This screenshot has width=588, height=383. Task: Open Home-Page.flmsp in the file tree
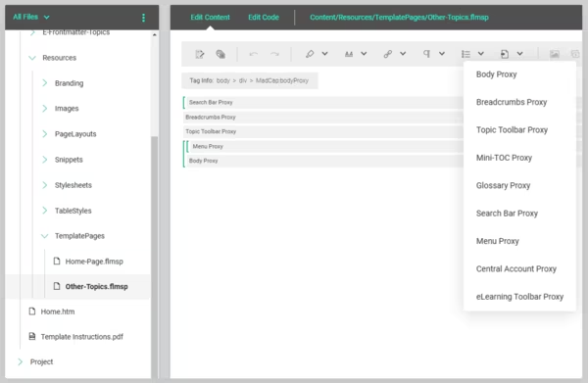point(94,262)
